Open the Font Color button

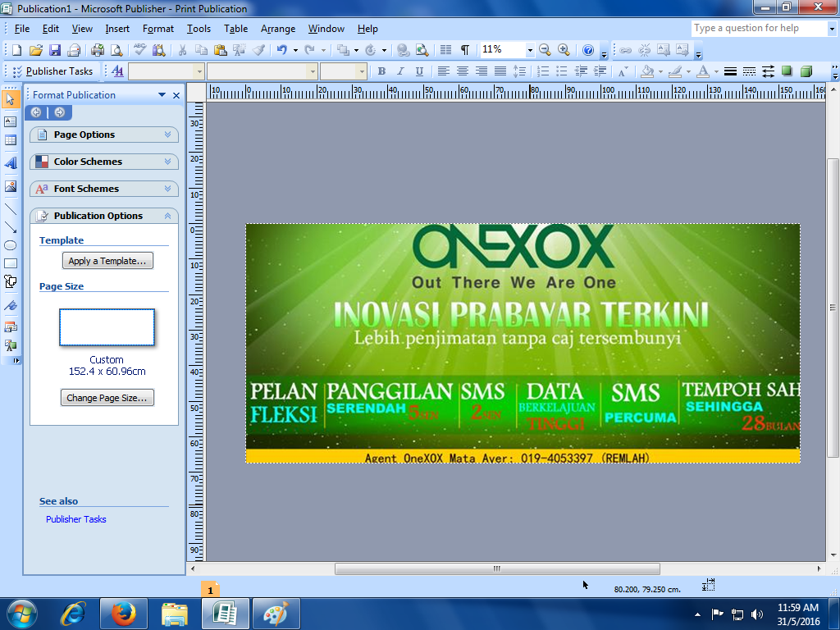(x=703, y=71)
